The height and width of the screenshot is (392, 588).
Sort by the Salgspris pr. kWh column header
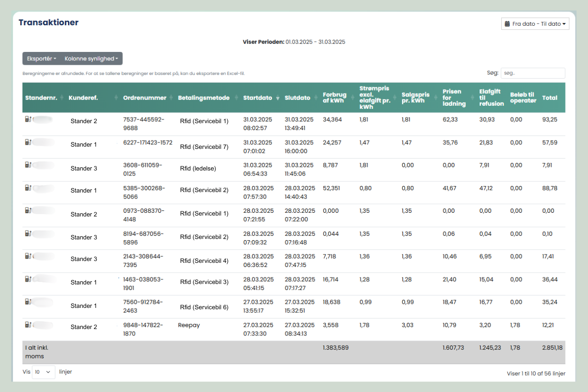419,98
